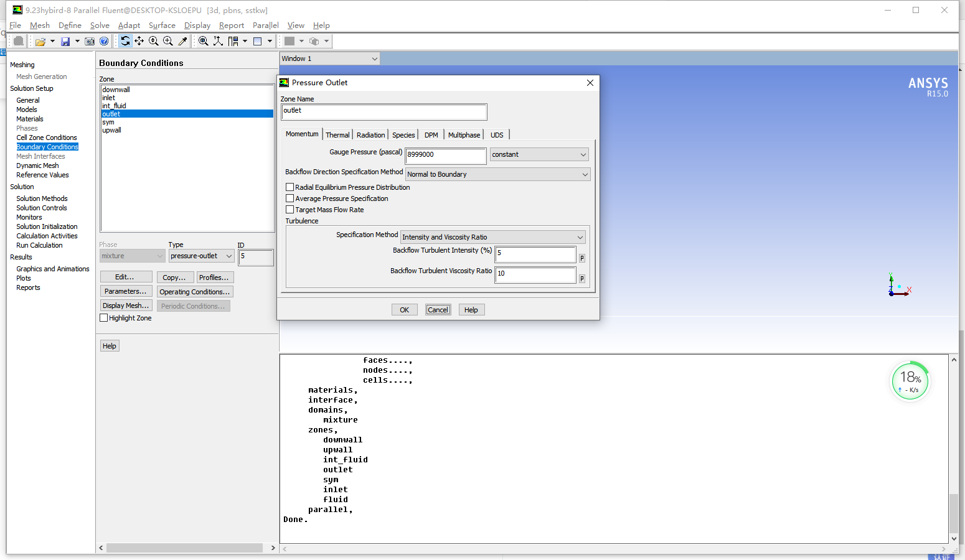Screen dimensions: 965x560
Task: Select the probe eyedropper tool
Action: coord(182,41)
